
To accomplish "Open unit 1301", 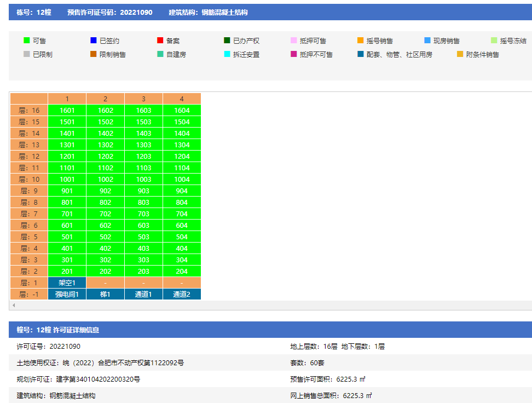I will 67,145.
